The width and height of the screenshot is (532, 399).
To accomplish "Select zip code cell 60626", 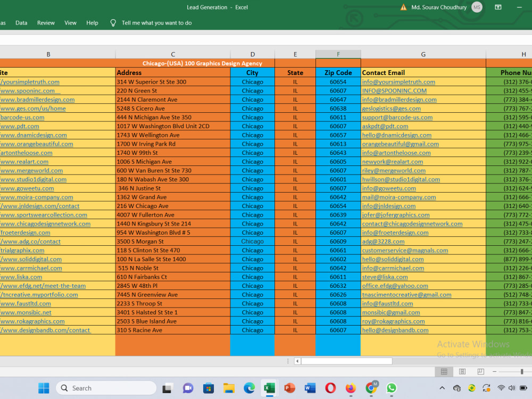I will pos(338,295).
